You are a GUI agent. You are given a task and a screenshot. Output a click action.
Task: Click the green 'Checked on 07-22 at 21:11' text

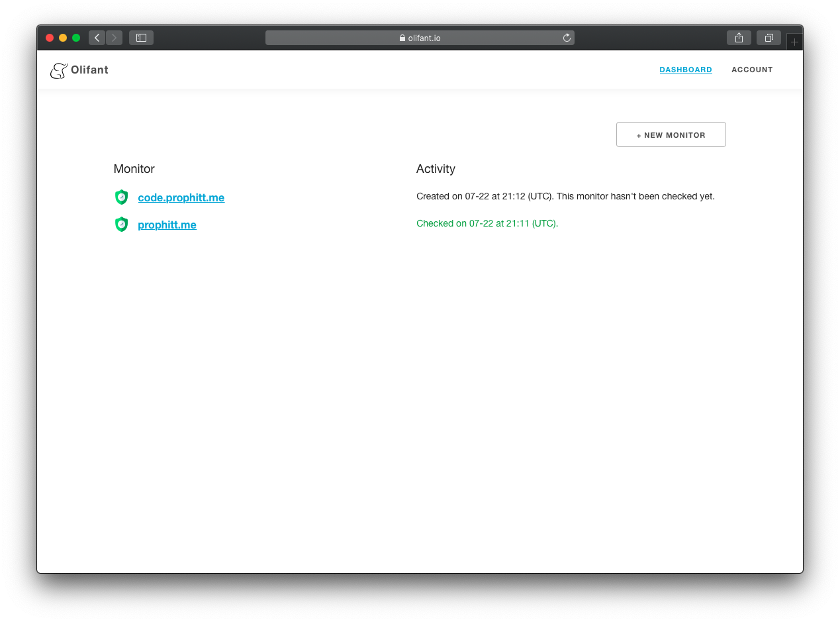[487, 223]
